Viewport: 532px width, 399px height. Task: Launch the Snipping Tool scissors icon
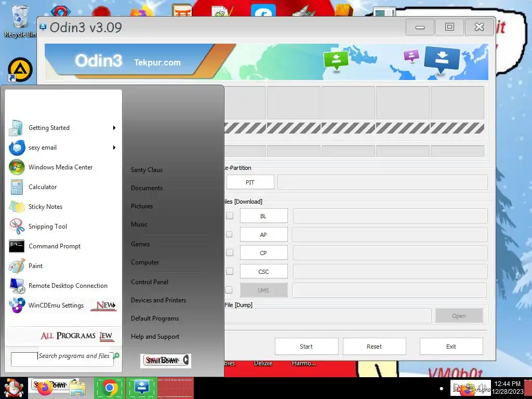pos(17,227)
